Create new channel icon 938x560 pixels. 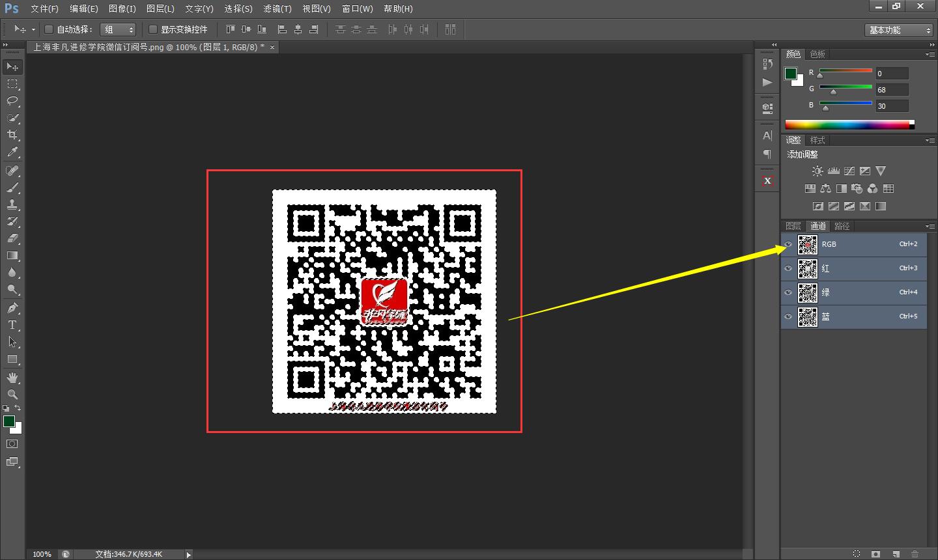pyautogui.click(x=896, y=553)
